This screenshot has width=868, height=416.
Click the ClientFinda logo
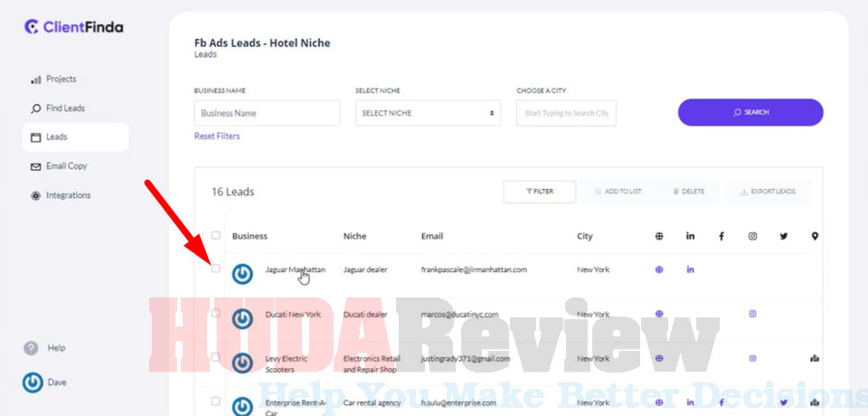pos(74,26)
